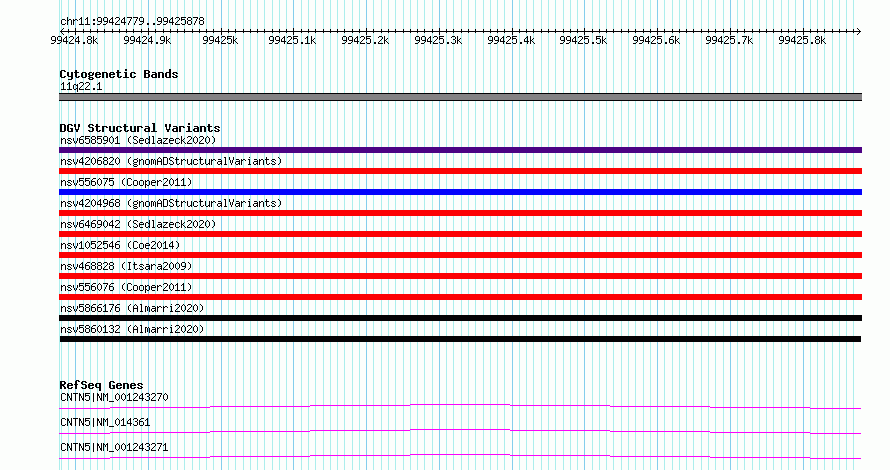Click ruler tick label 99425.1k

pos(292,40)
